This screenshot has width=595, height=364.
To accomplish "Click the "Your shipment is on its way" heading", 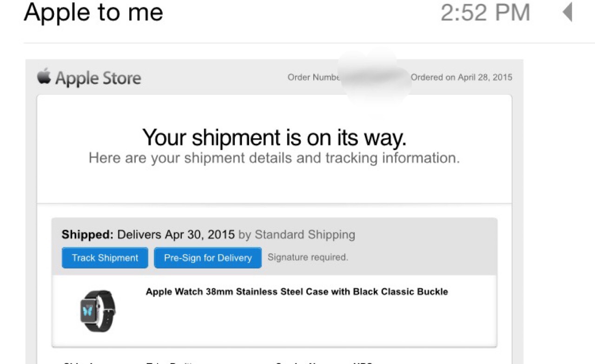I will pyautogui.click(x=274, y=137).
